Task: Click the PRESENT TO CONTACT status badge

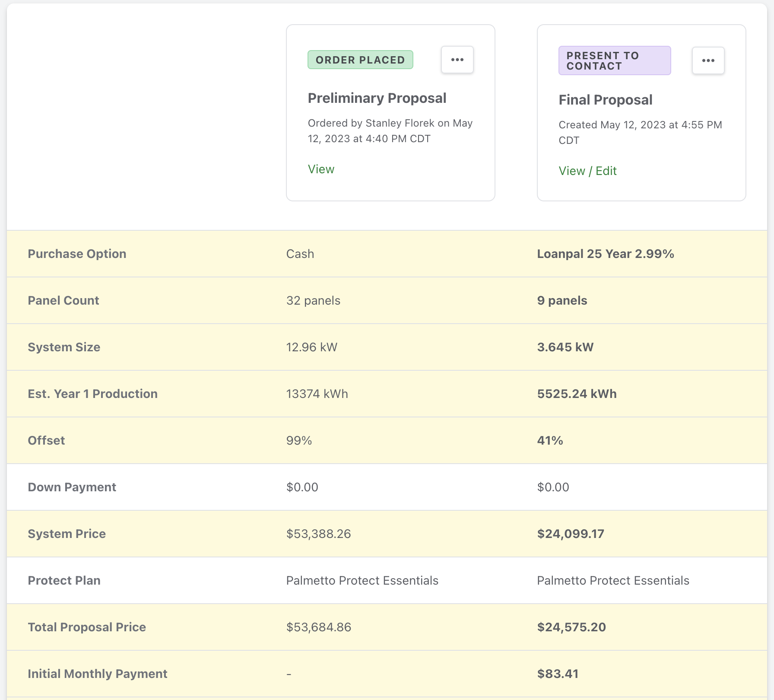Action: tap(615, 60)
